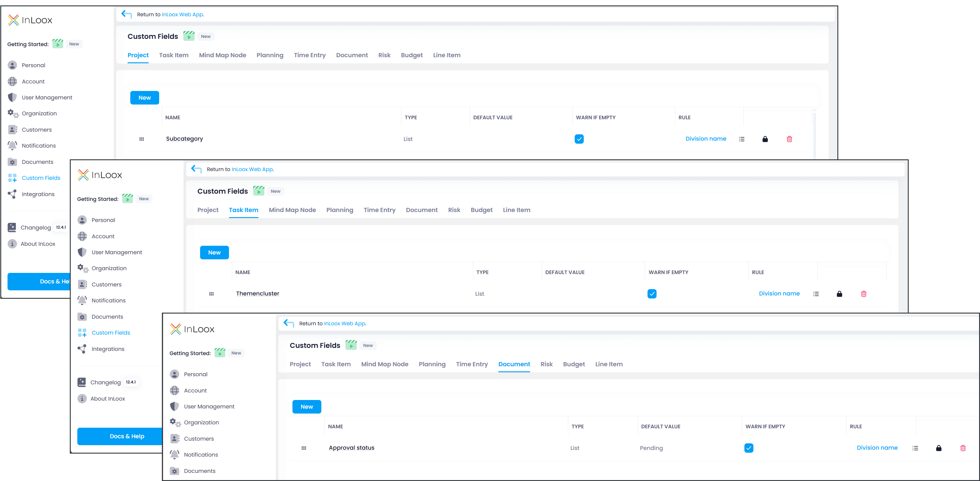Screen dimensions: 980x481
Task: Click drag handle icon of Themencluster row
Action: pyautogui.click(x=212, y=294)
